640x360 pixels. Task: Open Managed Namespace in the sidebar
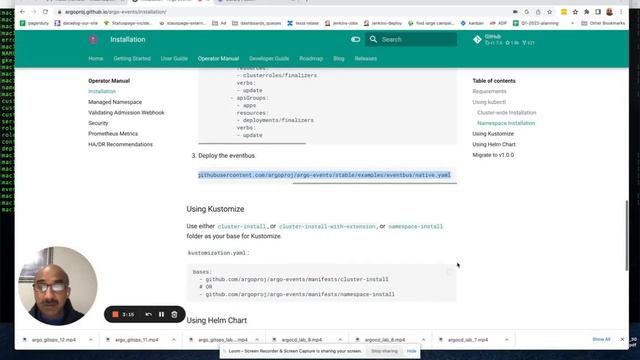click(115, 102)
